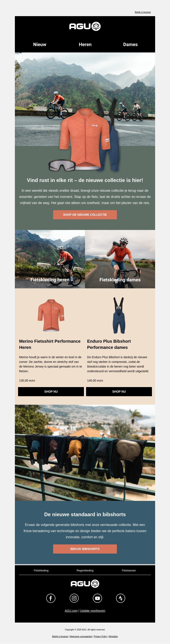
Task: Click Shop nu under Merino Fietsshirt
Action: (51, 392)
